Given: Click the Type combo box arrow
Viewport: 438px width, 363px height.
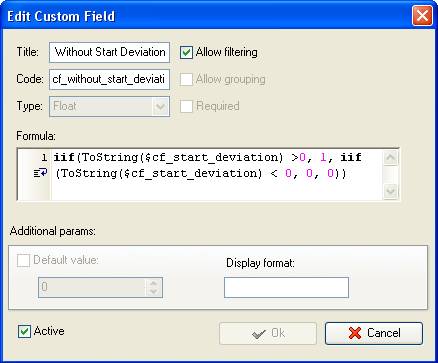Looking at the screenshot, I should pyautogui.click(x=160, y=107).
